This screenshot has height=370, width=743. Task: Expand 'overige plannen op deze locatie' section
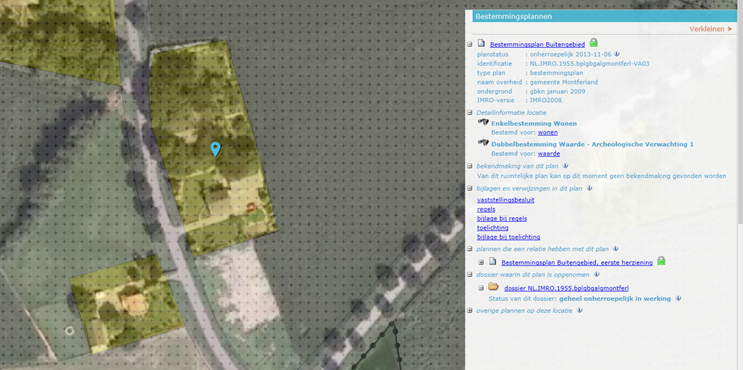point(470,310)
